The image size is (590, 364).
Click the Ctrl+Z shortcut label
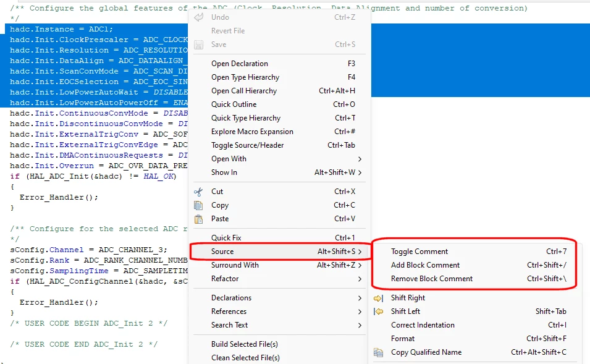(x=345, y=17)
